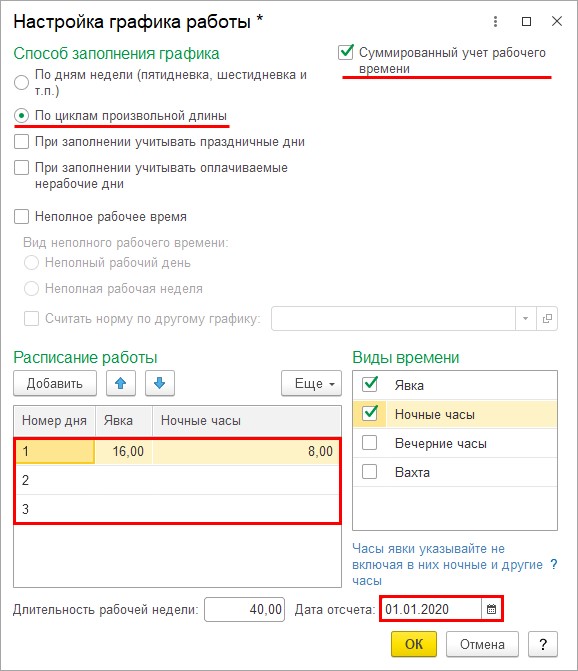The image size is (578, 671).
Task: Enable При заполнении учитывать праздничные дни
Action: coord(21,142)
